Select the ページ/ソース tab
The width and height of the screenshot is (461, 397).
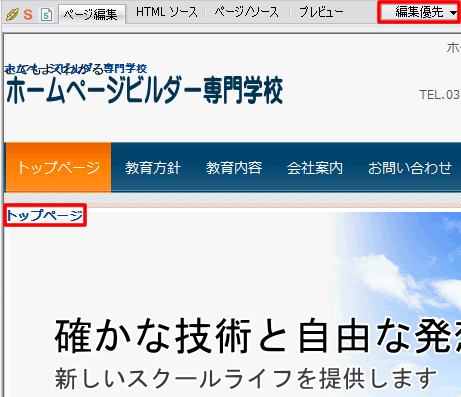click(247, 12)
